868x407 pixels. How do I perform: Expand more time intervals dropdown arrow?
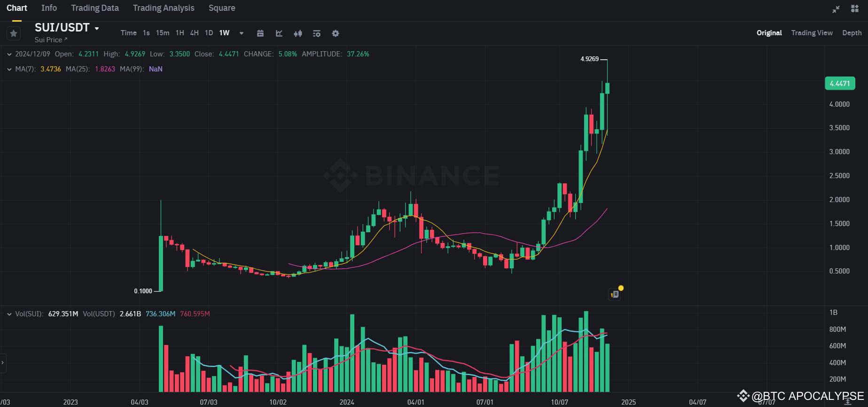(242, 33)
